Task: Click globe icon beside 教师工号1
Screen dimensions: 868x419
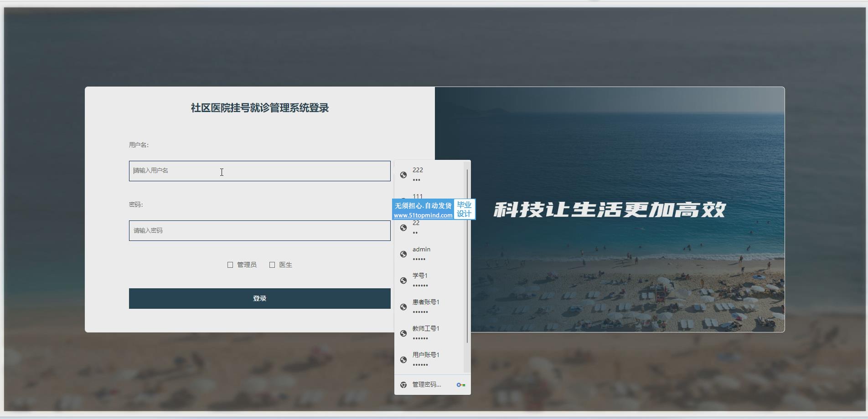Action: pyautogui.click(x=403, y=333)
